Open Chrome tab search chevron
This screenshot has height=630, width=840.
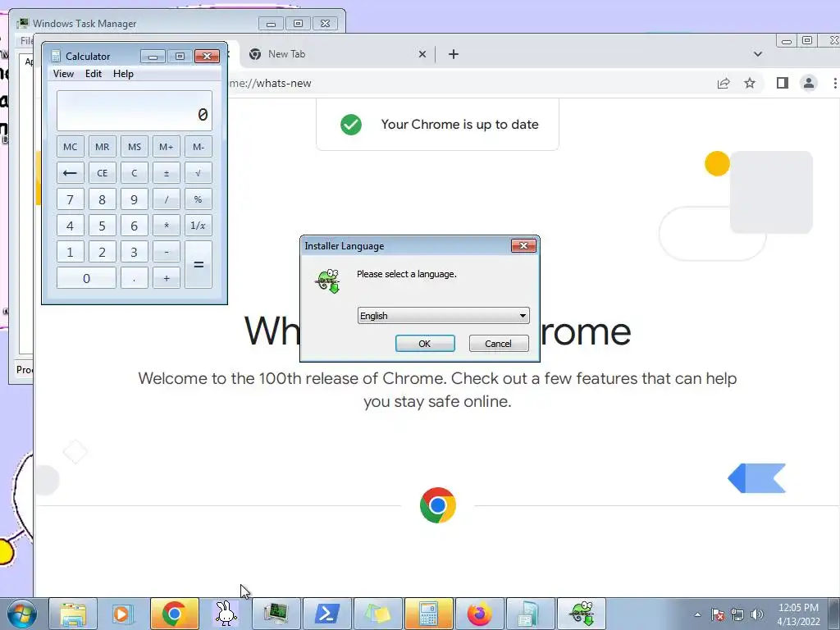757,54
